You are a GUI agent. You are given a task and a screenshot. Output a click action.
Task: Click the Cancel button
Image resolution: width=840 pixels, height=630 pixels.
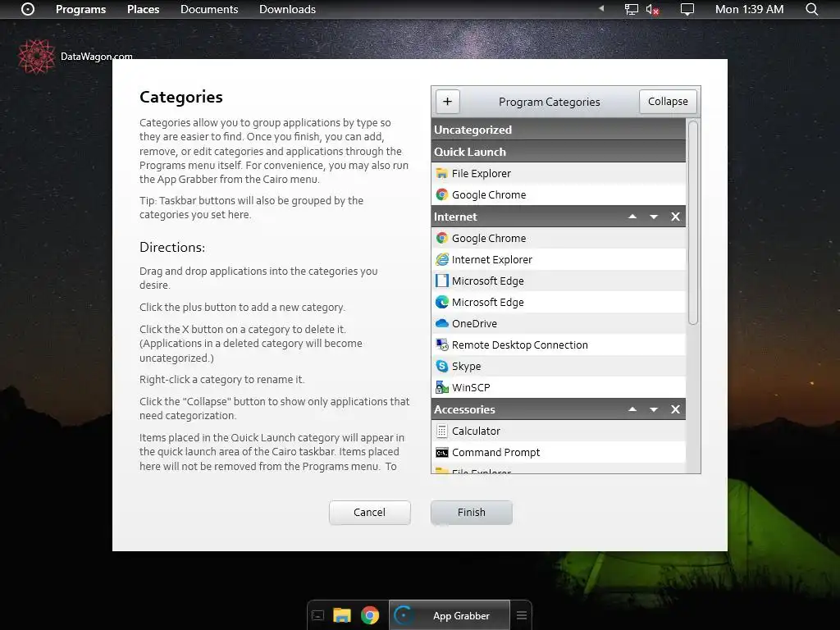[x=370, y=513]
